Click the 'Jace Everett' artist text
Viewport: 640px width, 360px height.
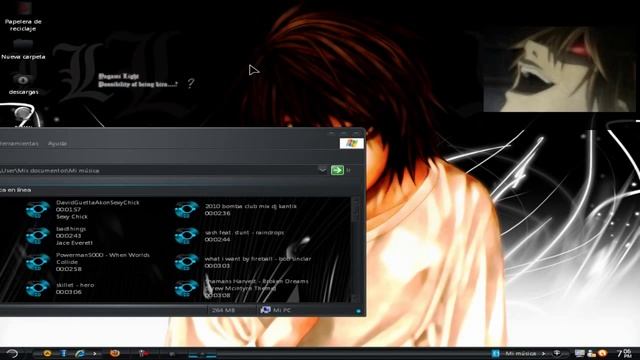[74, 243]
